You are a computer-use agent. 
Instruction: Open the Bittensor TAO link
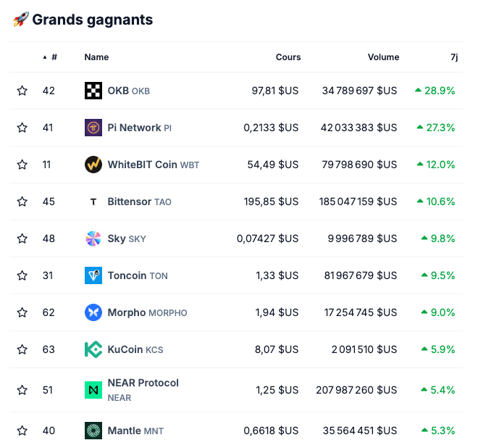pyautogui.click(x=139, y=202)
